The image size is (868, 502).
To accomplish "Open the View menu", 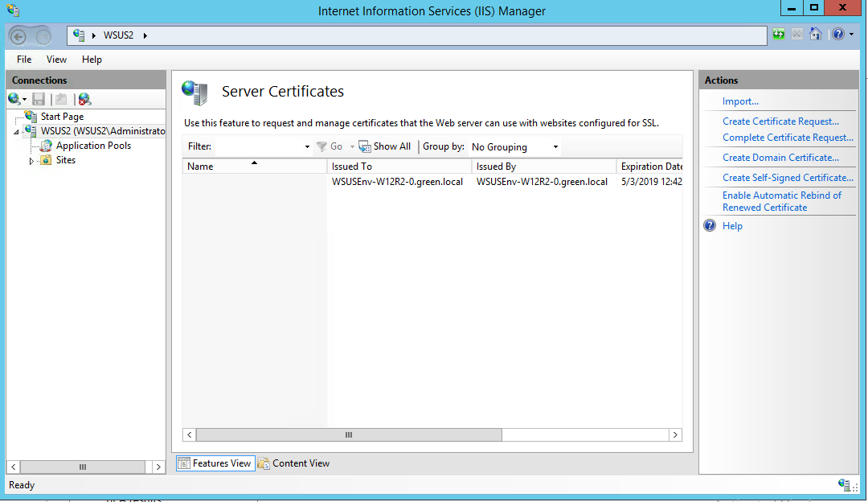I will 56,60.
